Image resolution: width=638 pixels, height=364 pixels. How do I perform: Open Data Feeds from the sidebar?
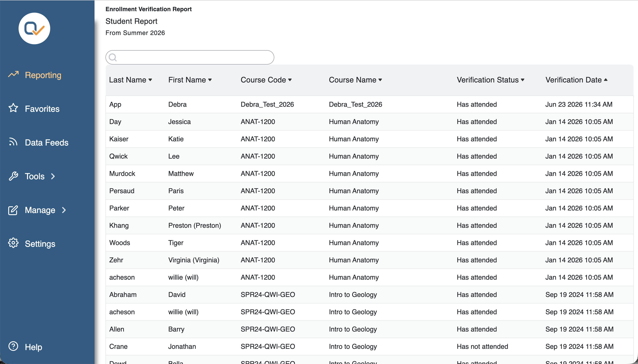tap(46, 143)
